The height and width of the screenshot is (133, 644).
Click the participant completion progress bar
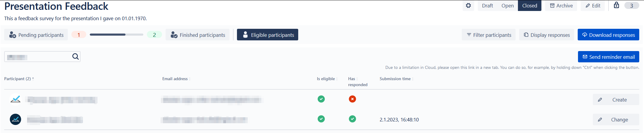tap(116, 35)
